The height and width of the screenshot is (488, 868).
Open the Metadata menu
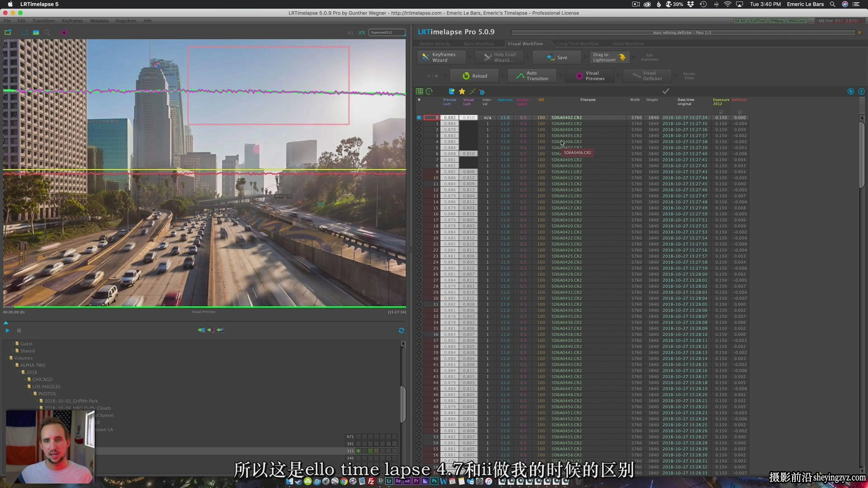[x=99, y=21]
